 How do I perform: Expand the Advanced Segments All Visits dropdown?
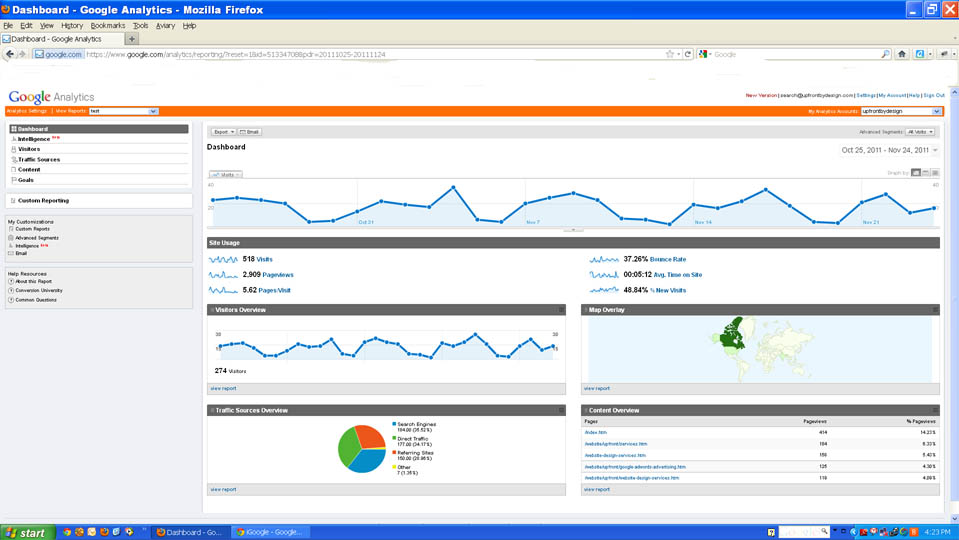click(x=920, y=131)
